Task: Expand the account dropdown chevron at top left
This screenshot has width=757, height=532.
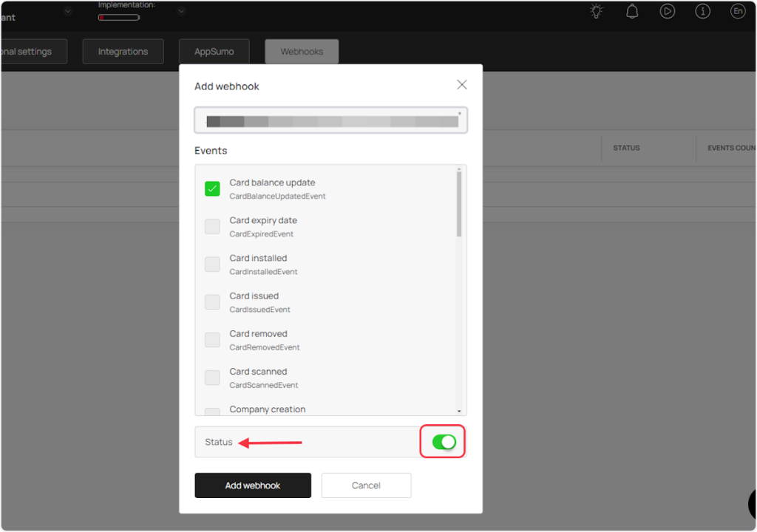Action: click(68, 11)
